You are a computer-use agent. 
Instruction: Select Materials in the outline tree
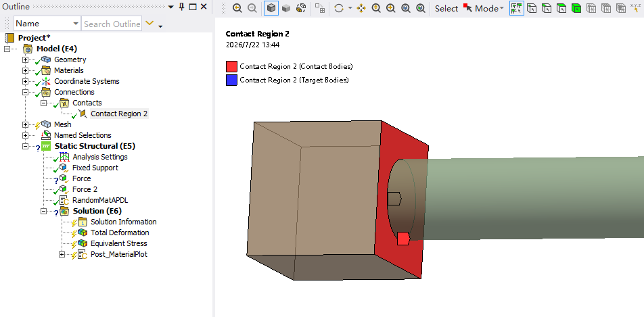tap(69, 70)
